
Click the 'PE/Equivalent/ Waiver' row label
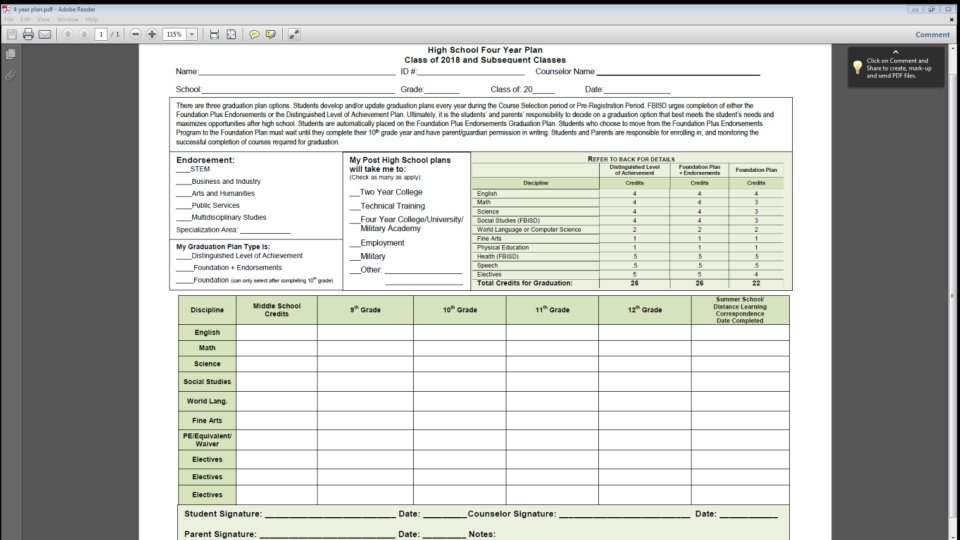click(x=207, y=440)
